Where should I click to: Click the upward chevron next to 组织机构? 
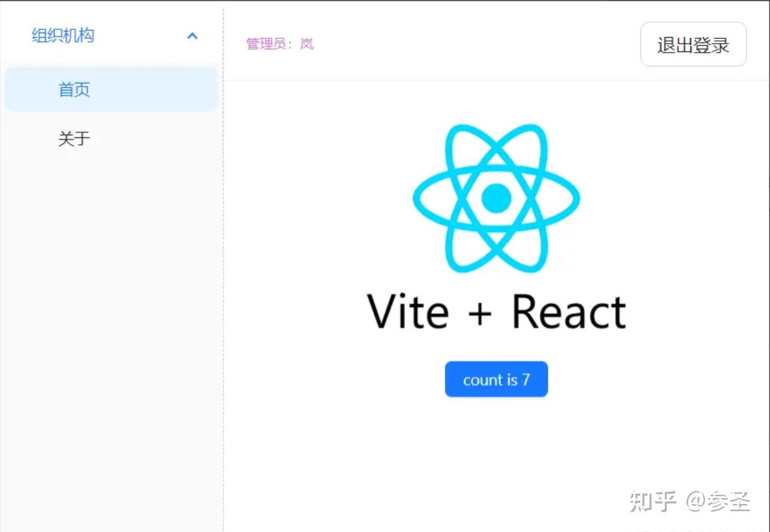click(x=192, y=36)
